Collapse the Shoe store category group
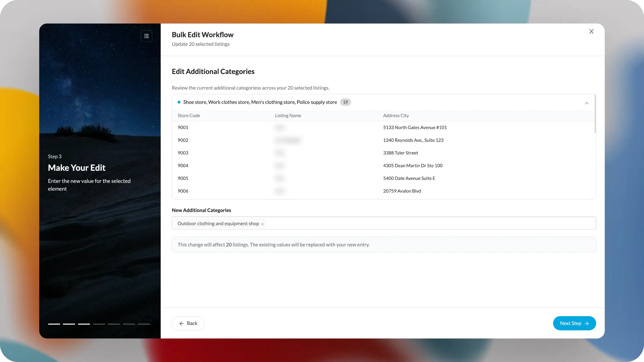The height and width of the screenshot is (362, 644). [587, 103]
